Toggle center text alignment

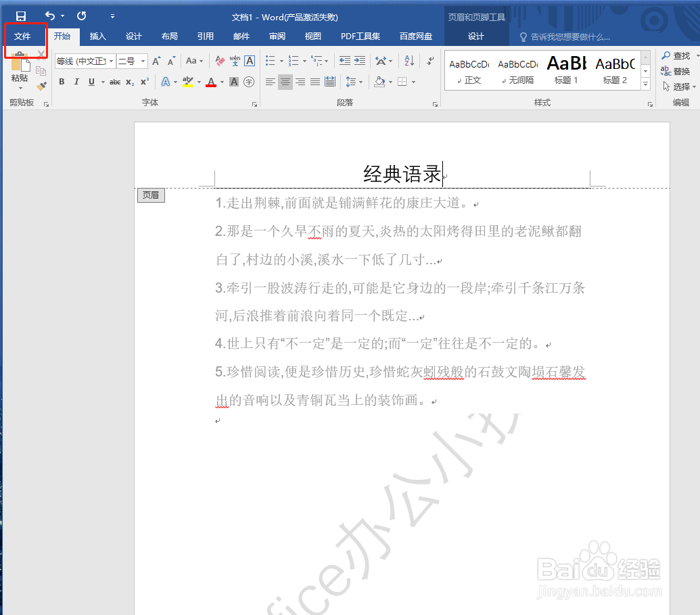tap(285, 82)
